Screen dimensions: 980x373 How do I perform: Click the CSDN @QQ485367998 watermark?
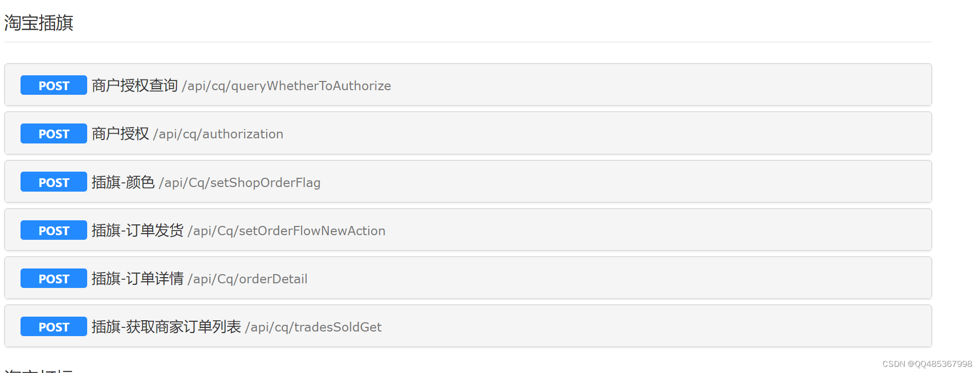(x=927, y=364)
